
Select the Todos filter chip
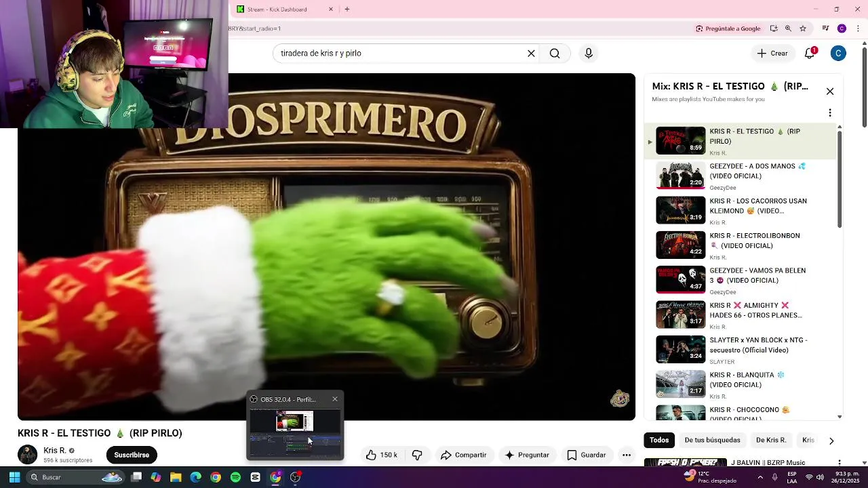(659, 441)
